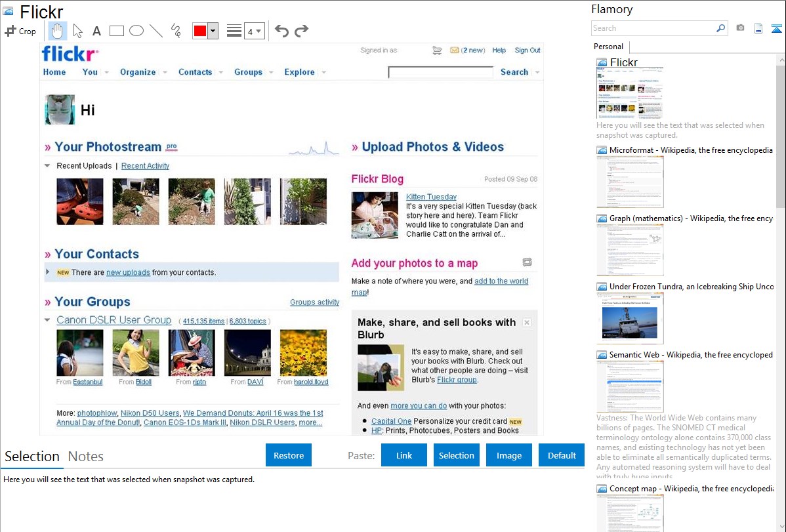
Task: Open the color picker dropdown arrow
Action: coord(213,31)
